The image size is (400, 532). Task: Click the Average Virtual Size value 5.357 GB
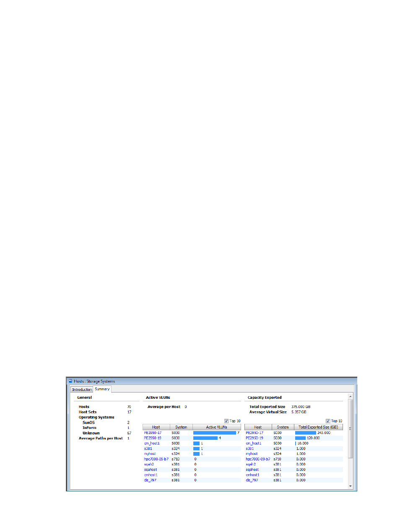tap(299, 412)
